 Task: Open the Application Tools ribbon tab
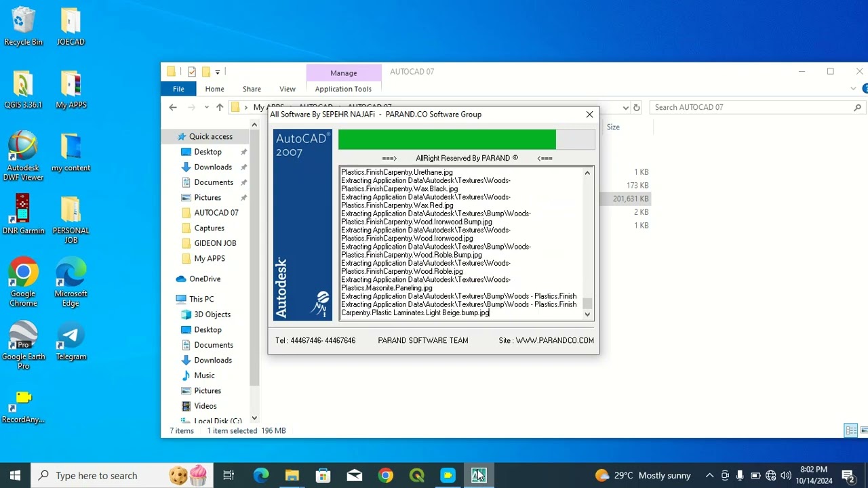343,89
